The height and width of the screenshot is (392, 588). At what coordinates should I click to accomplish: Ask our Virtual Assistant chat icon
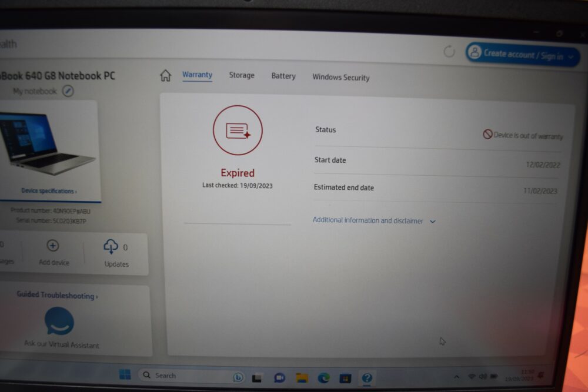tap(59, 321)
